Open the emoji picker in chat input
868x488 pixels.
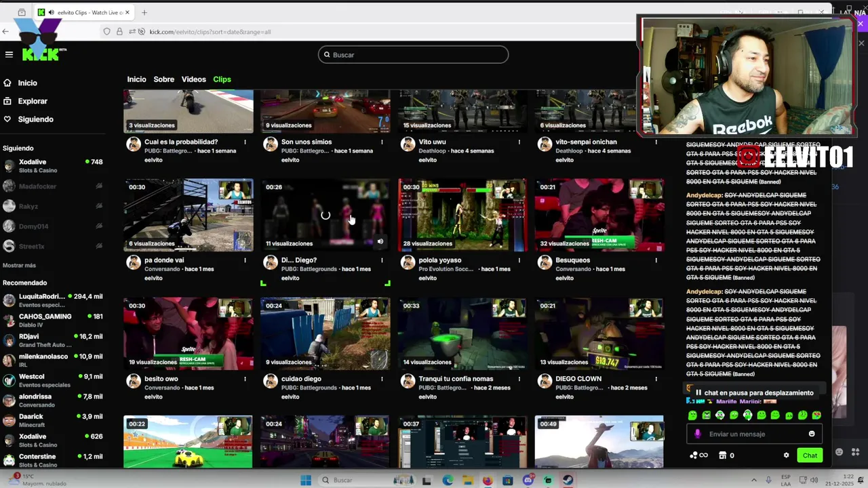(x=812, y=434)
